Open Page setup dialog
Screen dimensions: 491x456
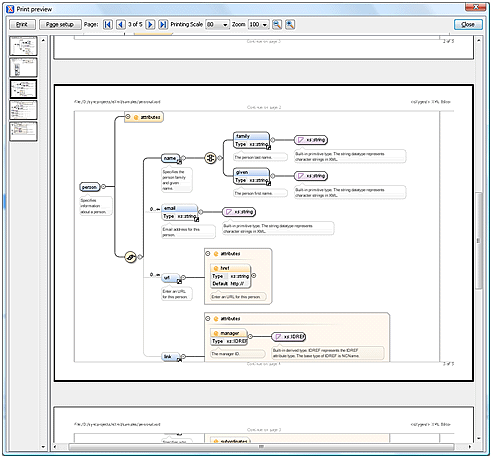pos(60,25)
